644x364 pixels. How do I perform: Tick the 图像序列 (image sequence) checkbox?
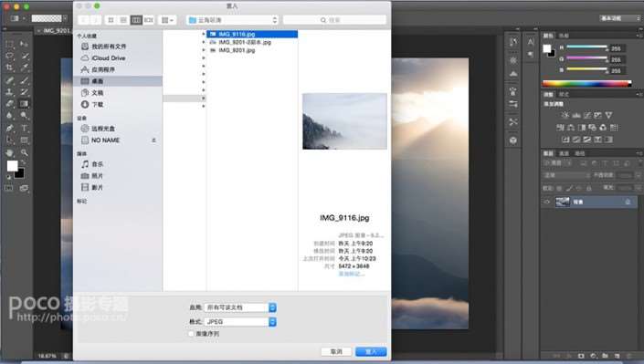coord(191,334)
